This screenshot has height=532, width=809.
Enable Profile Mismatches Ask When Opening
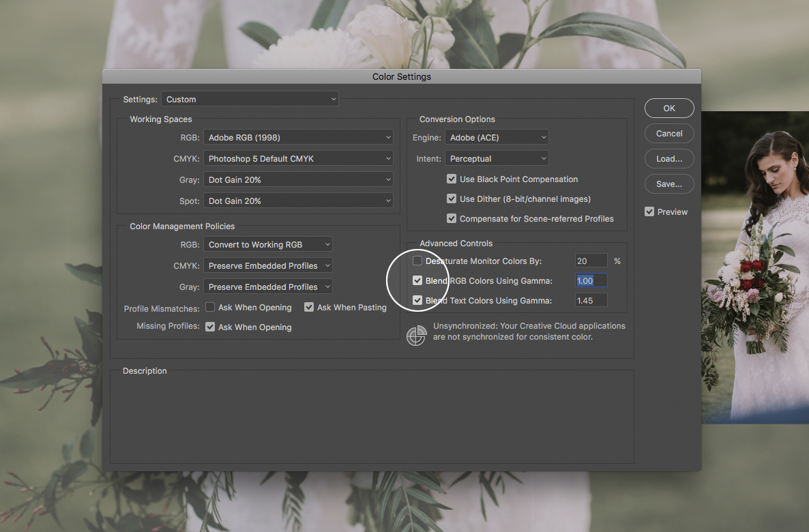(210, 307)
